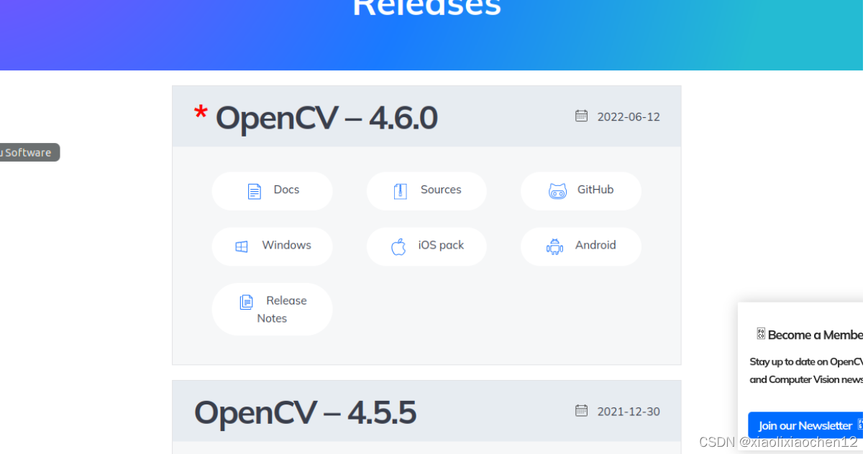The height and width of the screenshot is (454, 868).
Task: Click the 'Stay up to date on OpenCV' text
Action: (806, 362)
